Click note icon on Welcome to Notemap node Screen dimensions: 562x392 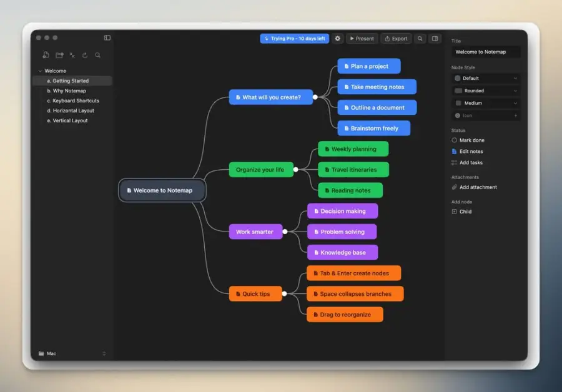pyautogui.click(x=129, y=190)
